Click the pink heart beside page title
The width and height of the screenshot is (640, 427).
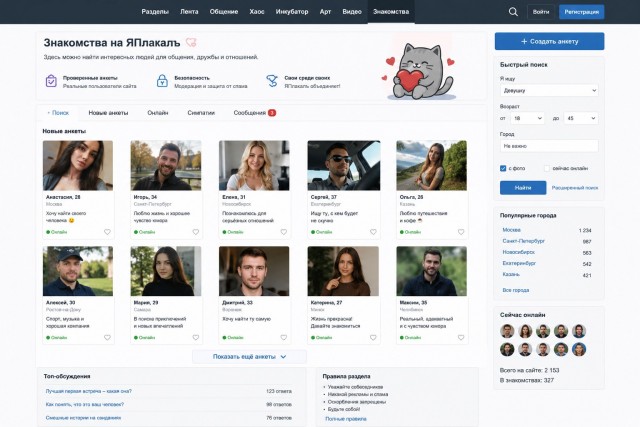pos(191,42)
